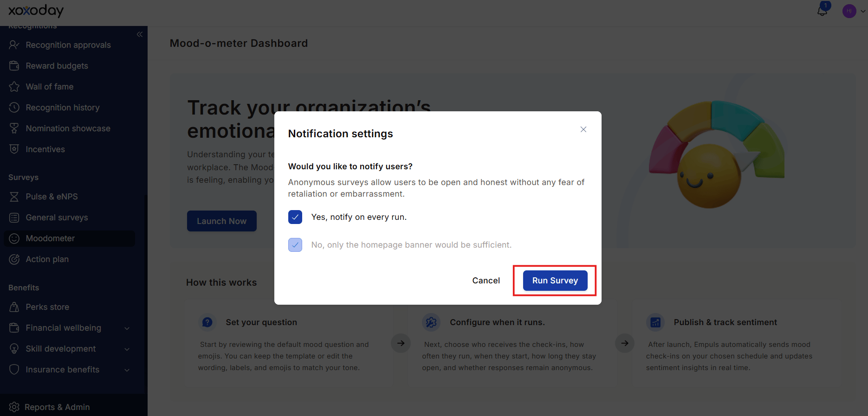Click the Incentives shield icon
The width and height of the screenshot is (868, 416).
(14, 149)
